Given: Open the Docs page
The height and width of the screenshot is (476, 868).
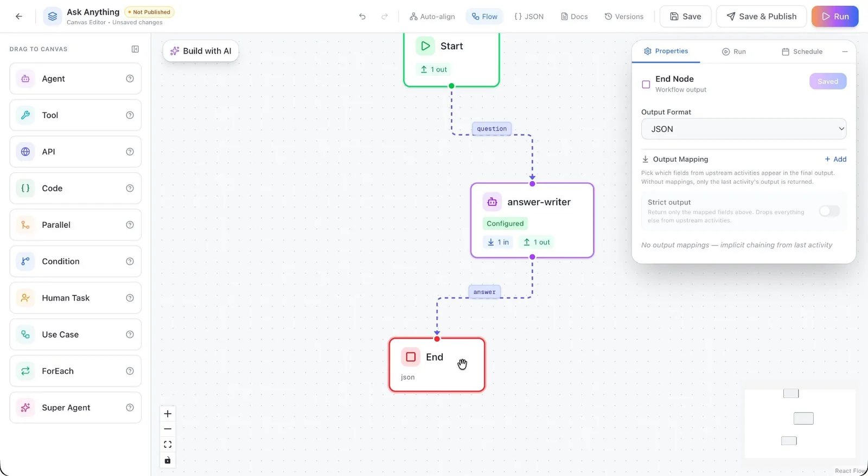Looking at the screenshot, I should (575, 16).
